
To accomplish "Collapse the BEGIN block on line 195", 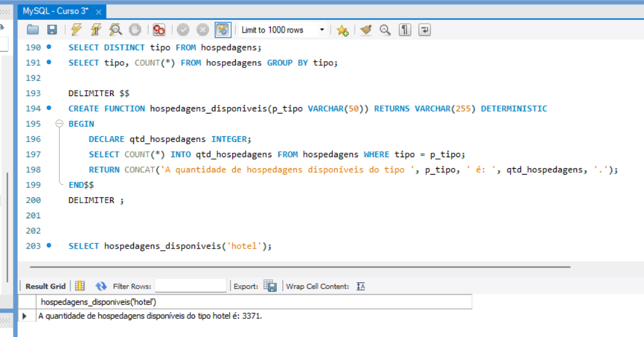I will (x=59, y=124).
